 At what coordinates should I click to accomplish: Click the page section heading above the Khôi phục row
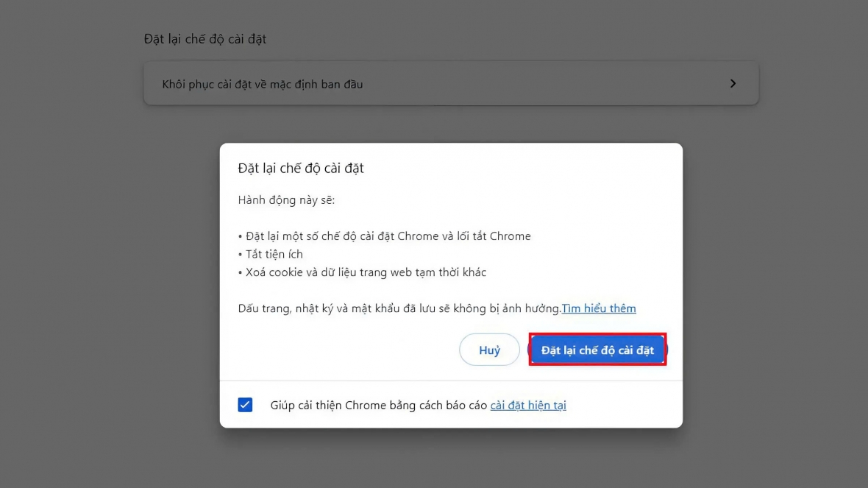[x=205, y=39]
